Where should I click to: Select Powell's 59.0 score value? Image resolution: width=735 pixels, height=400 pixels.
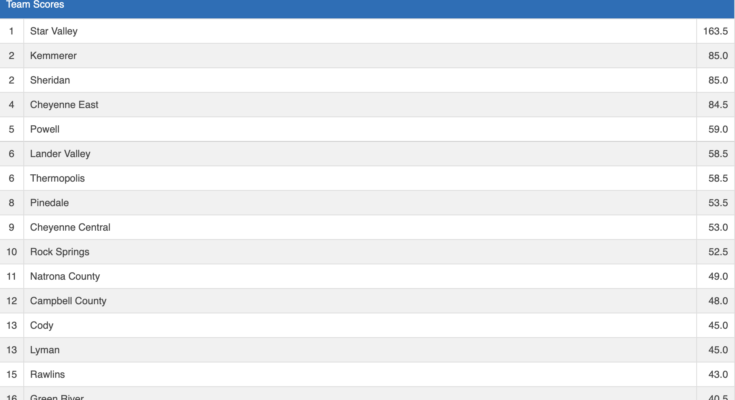pyautogui.click(x=717, y=129)
